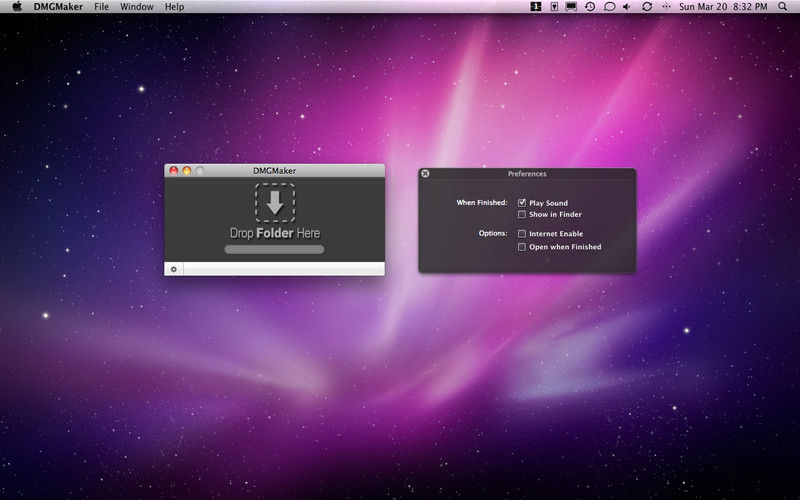Image resolution: width=800 pixels, height=500 pixels.
Task: Click the dotted arrows menu bar icon
Action: 666,7
